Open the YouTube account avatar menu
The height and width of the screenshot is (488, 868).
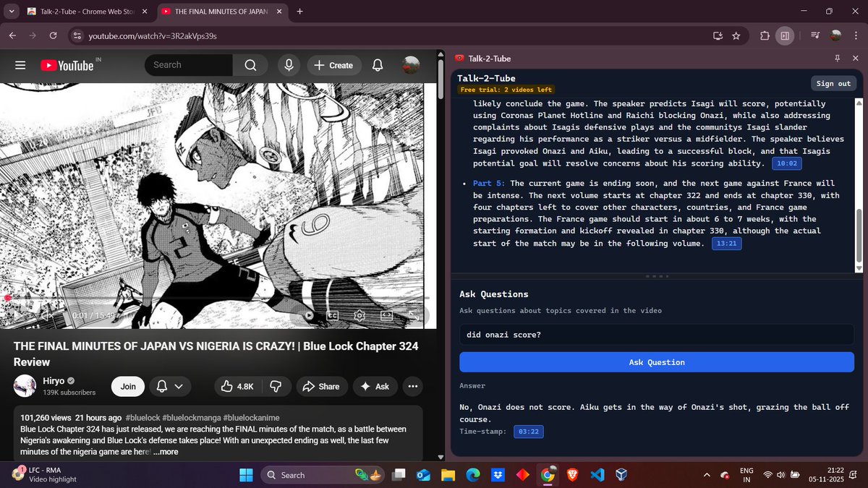click(x=411, y=65)
